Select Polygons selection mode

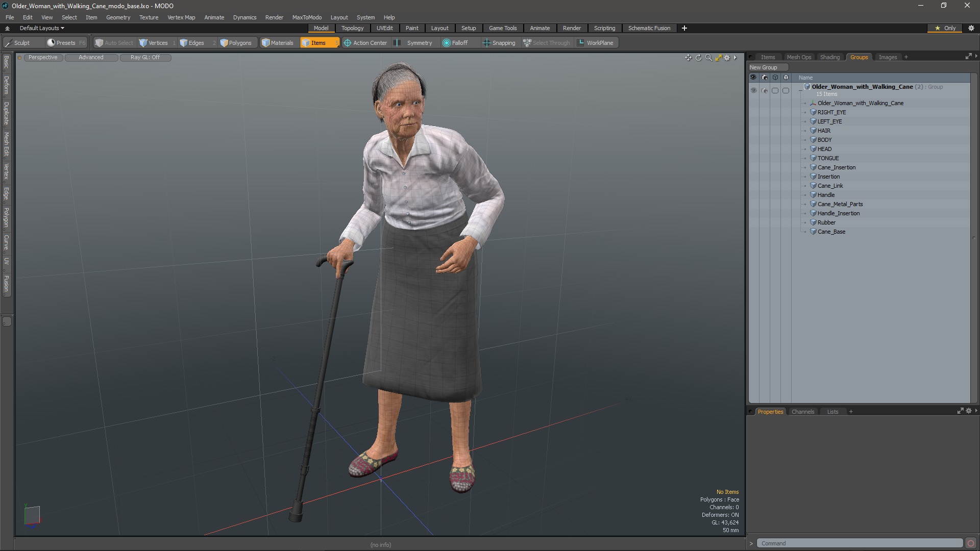click(236, 43)
